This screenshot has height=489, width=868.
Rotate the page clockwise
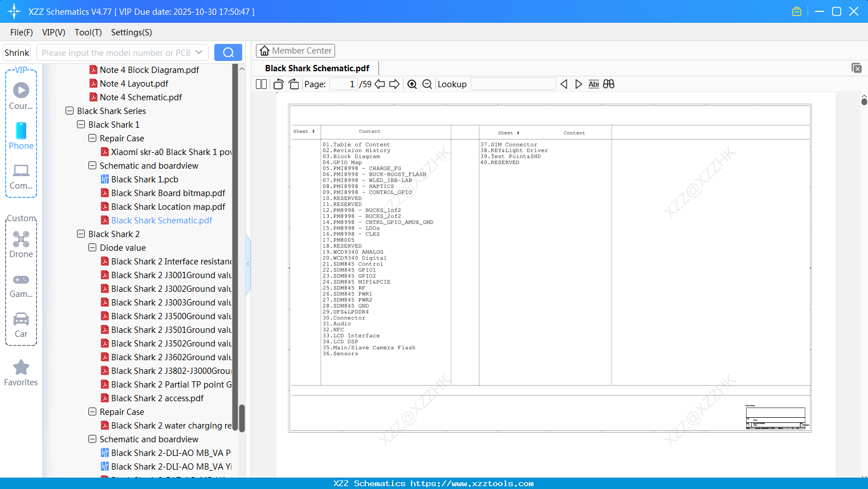[x=294, y=84]
